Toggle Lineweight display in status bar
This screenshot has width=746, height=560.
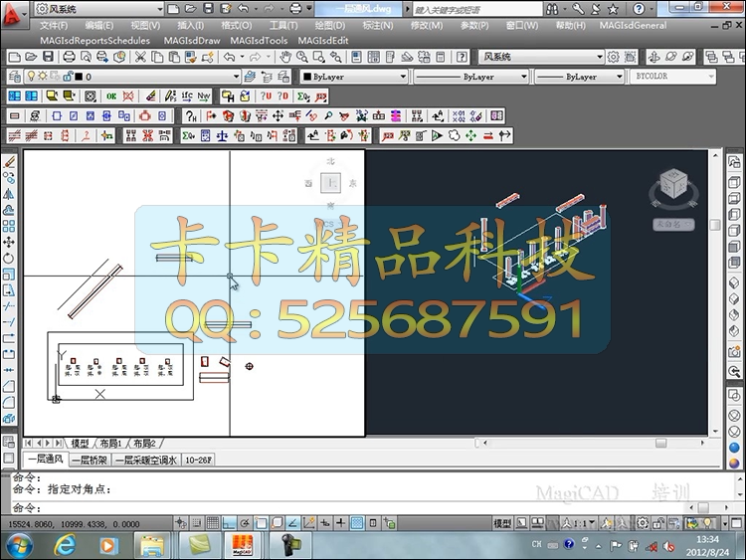pyautogui.click(x=340, y=523)
